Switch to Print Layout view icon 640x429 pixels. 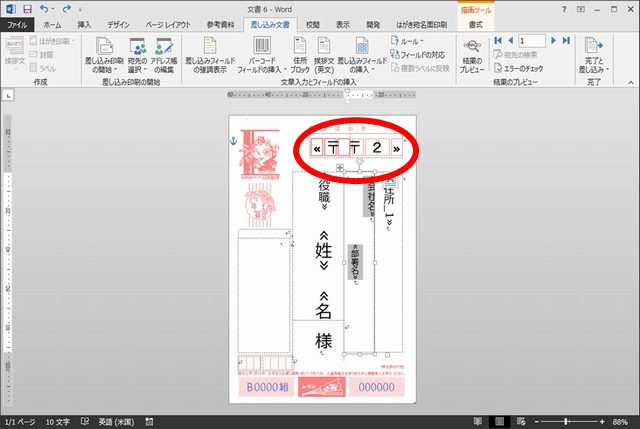499,421
